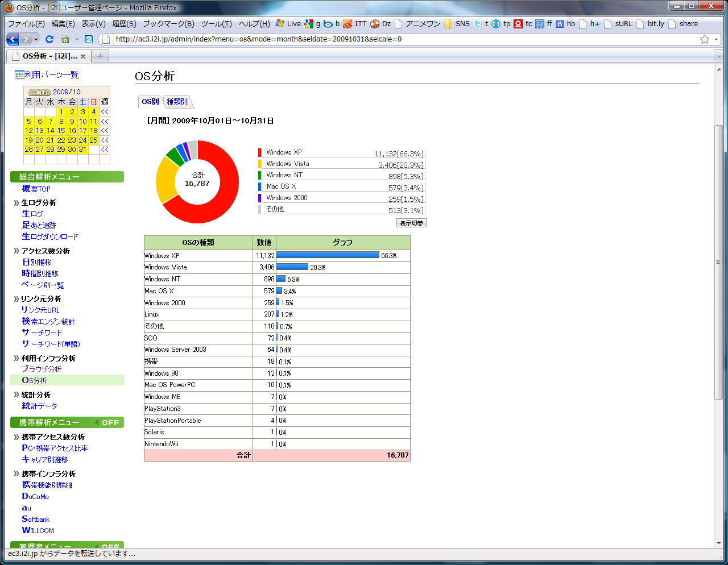728x565 pixels.
Task: Open the 'tc' bookmark with red icon
Action: coord(523,24)
